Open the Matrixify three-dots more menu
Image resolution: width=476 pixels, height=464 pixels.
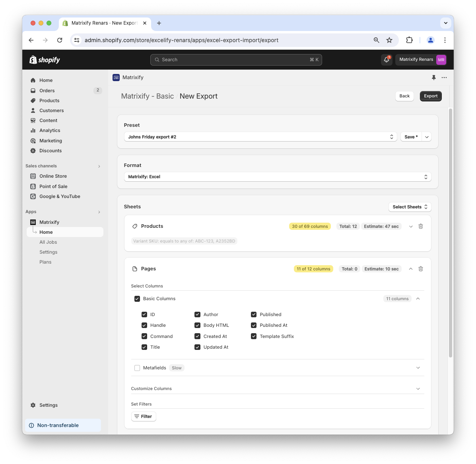coord(444,78)
